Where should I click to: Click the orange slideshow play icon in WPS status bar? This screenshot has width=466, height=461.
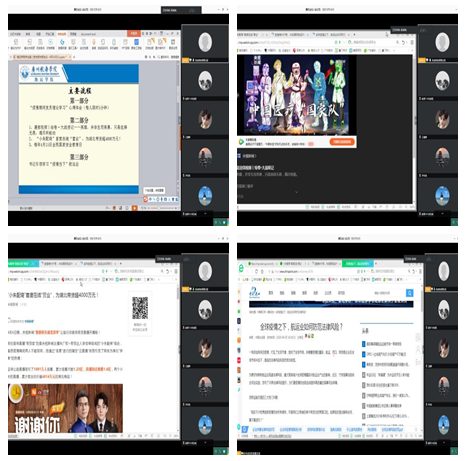[134, 208]
